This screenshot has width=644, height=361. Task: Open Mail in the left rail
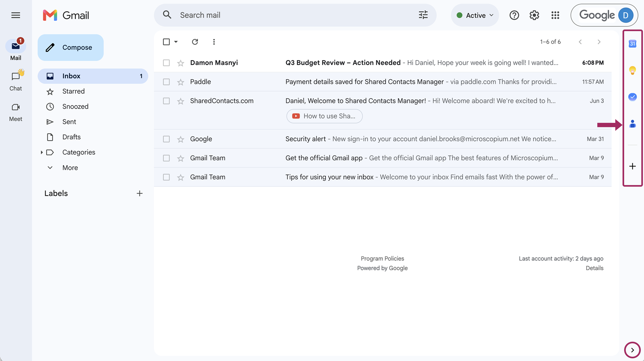[x=16, y=50]
